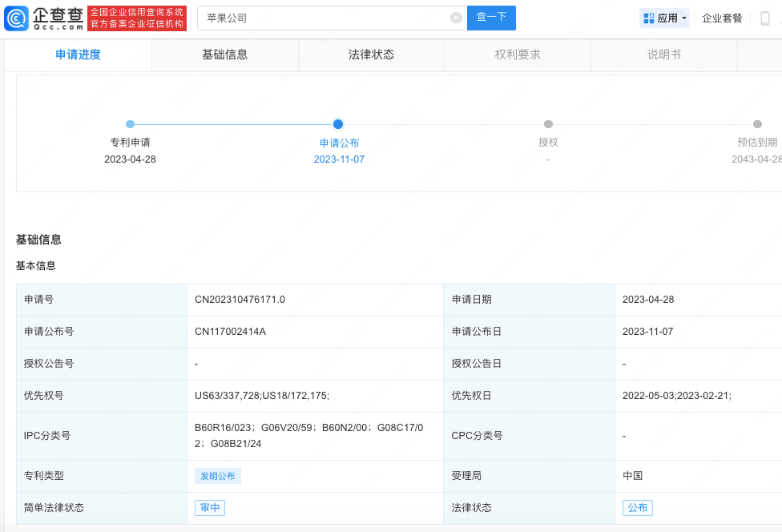
Task: Go to the 权利要求 tab
Action: 518,54
